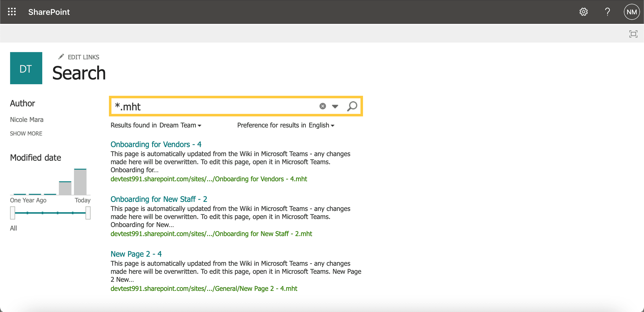
Task: Open 'Onboarding for Vendors - 4' result link
Action: (x=156, y=144)
